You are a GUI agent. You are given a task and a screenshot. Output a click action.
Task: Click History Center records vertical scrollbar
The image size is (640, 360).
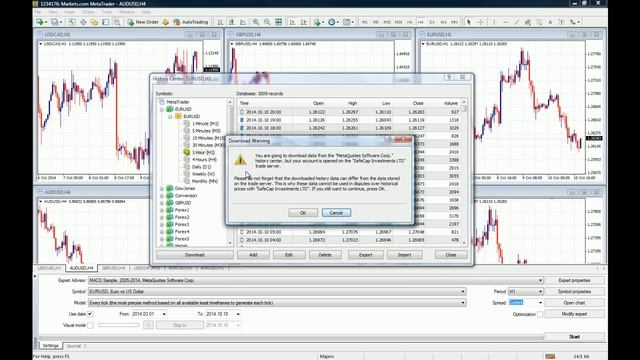(464, 173)
